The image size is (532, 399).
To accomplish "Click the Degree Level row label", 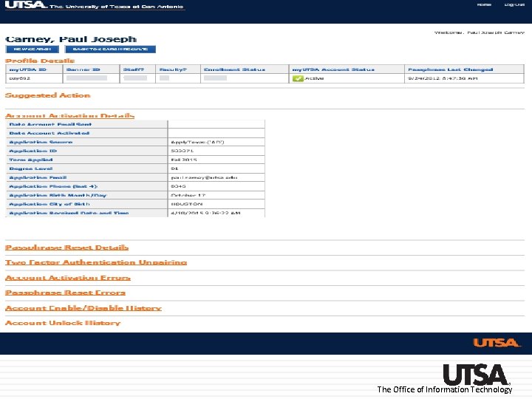I will [31, 168].
